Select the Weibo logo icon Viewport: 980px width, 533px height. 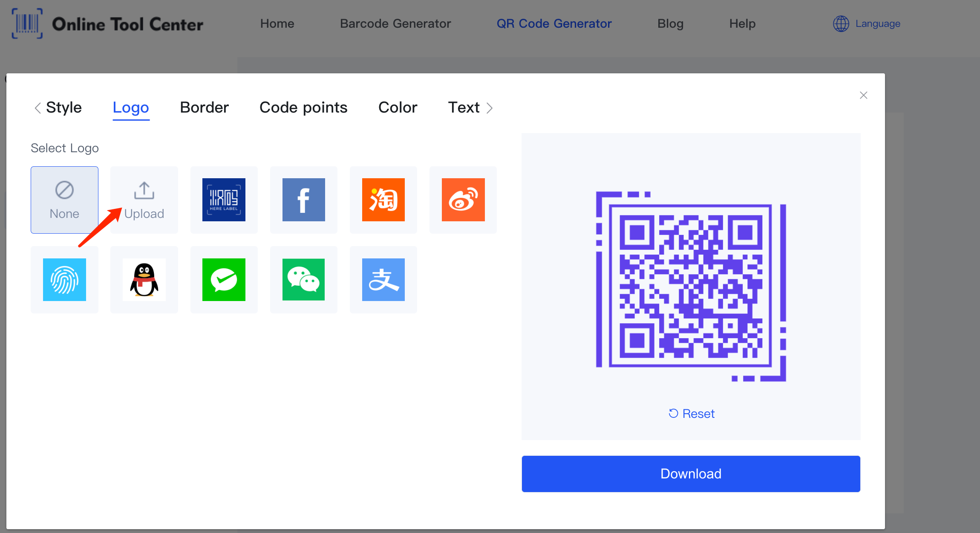tap(463, 199)
